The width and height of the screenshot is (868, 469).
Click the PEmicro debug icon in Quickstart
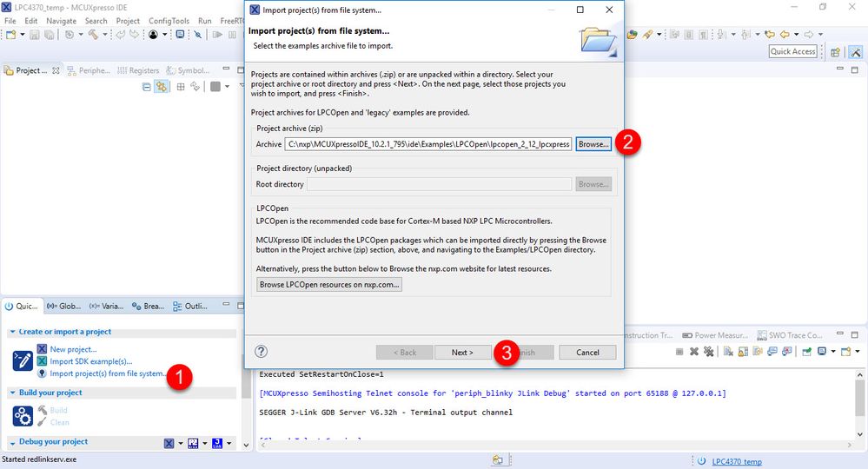pos(193,443)
